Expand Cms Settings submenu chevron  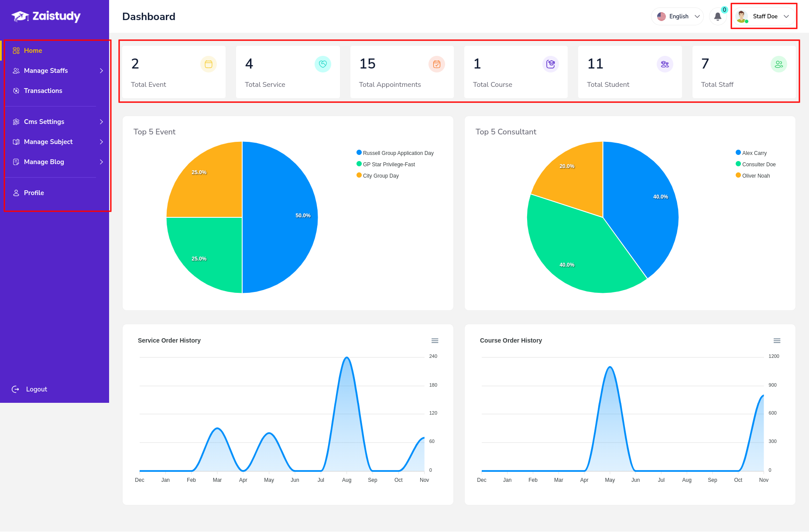pyautogui.click(x=101, y=122)
